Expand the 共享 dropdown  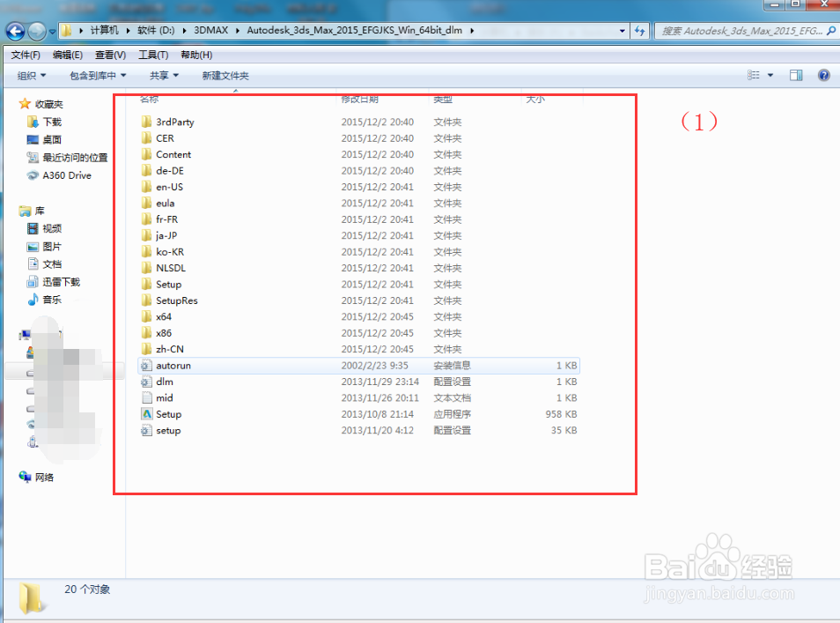[x=164, y=76]
